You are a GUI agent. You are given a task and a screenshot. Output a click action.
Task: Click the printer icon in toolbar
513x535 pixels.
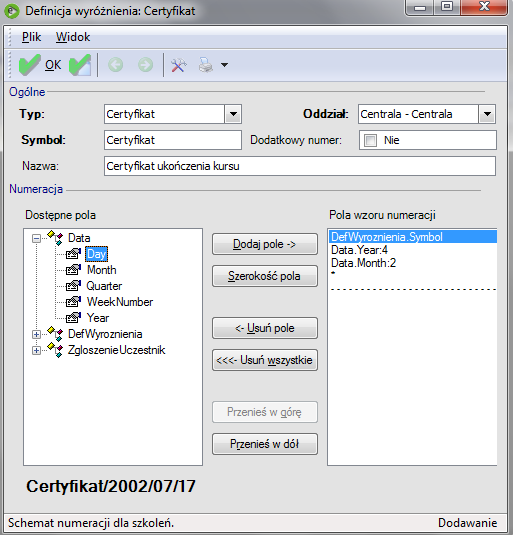(x=206, y=65)
